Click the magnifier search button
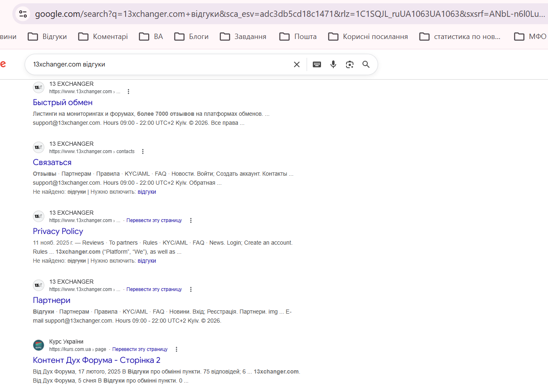548x392 pixels. [x=366, y=64]
